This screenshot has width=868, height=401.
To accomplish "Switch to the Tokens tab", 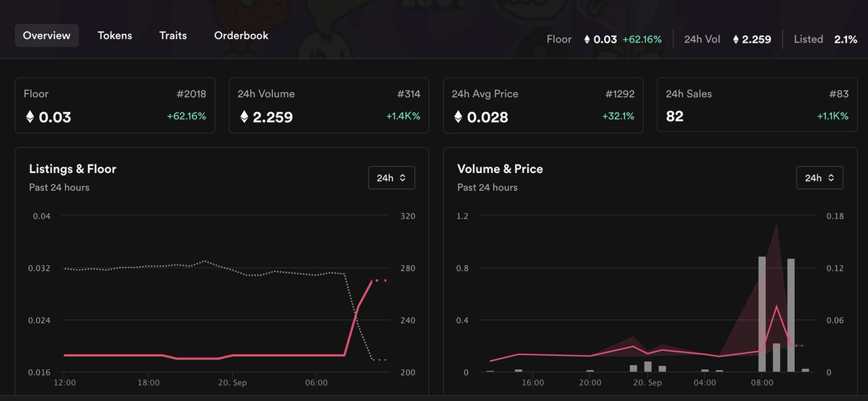I will tap(115, 35).
